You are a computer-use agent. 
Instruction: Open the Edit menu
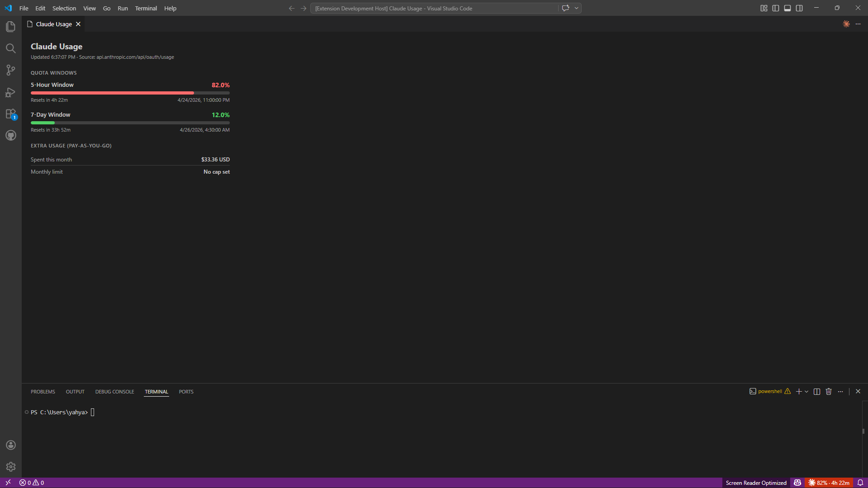coord(40,8)
